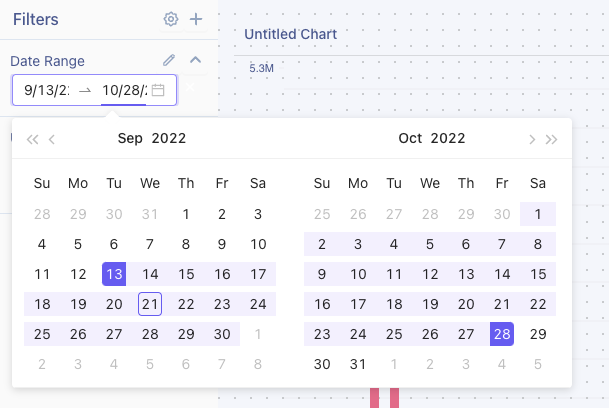Select September 1 in calendar
609x408 pixels.
point(186,214)
